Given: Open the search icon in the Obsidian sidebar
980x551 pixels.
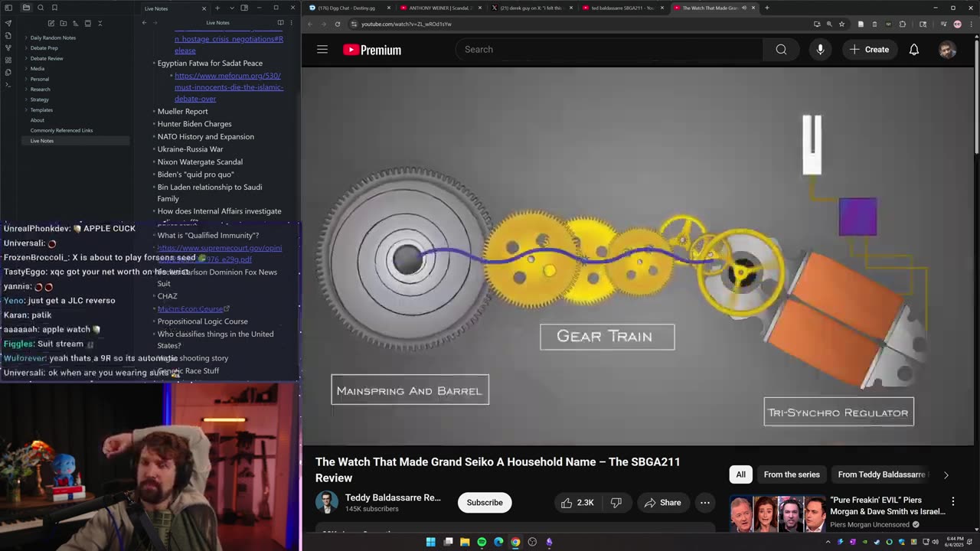Looking at the screenshot, I should [x=40, y=8].
